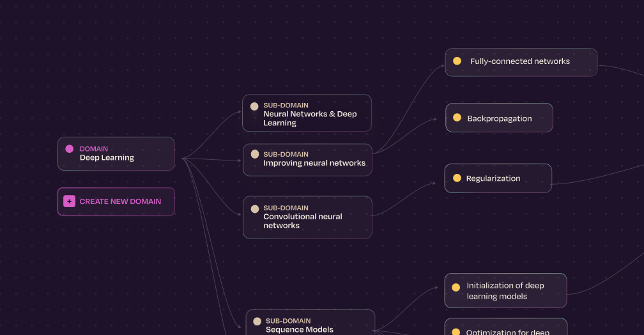Screen dimensions: 644x335
Task: Click the beige dot beside Convolutional neural networks
Action: 255,208
